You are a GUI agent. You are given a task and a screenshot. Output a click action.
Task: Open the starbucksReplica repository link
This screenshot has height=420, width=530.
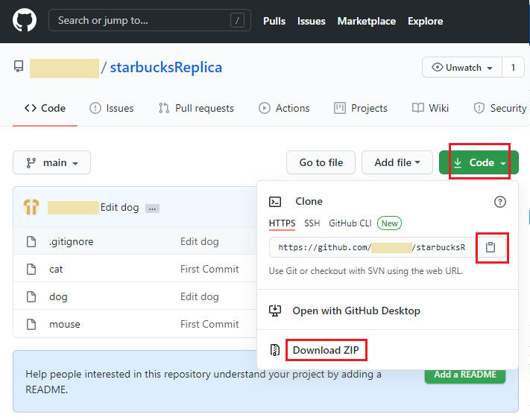(166, 67)
